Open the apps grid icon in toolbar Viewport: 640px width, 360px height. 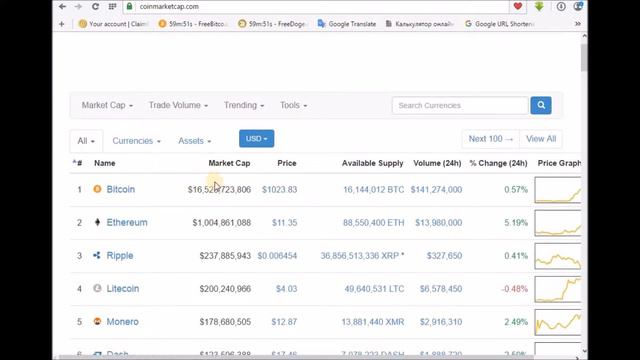point(112,7)
